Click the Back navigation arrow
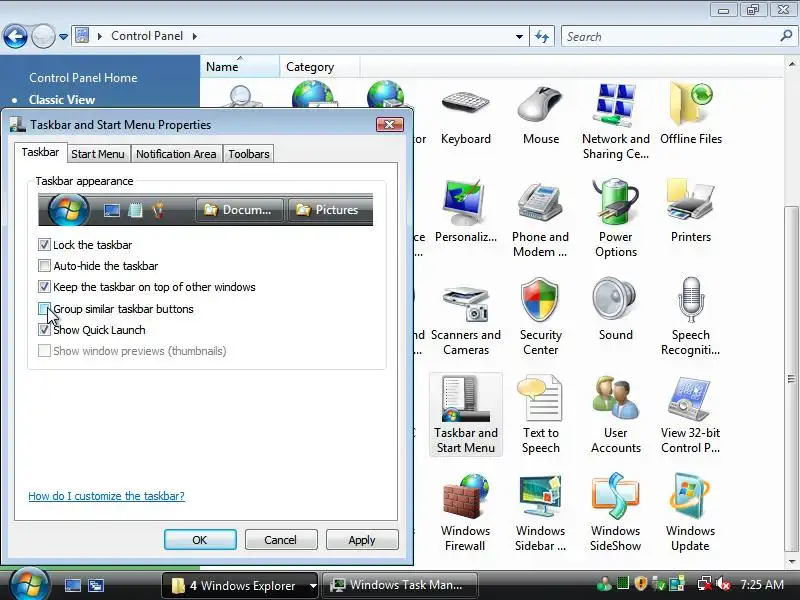800x600 pixels. click(15, 36)
